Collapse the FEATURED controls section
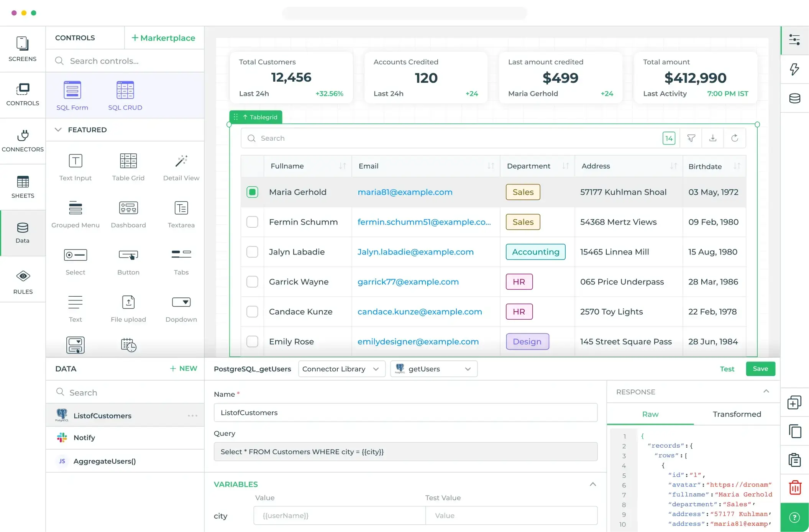809x532 pixels. (x=58, y=130)
